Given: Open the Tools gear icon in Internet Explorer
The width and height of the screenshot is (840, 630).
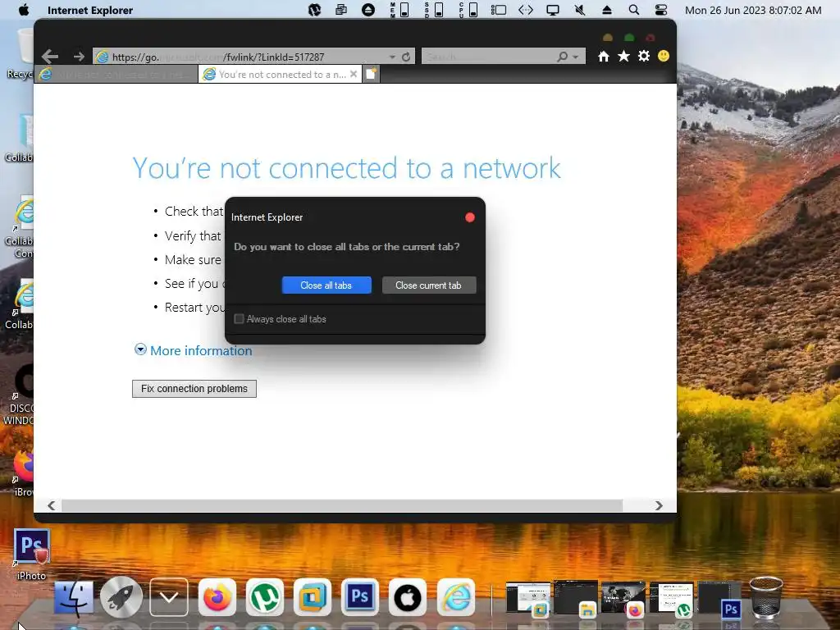Looking at the screenshot, I should pos(644,57).
